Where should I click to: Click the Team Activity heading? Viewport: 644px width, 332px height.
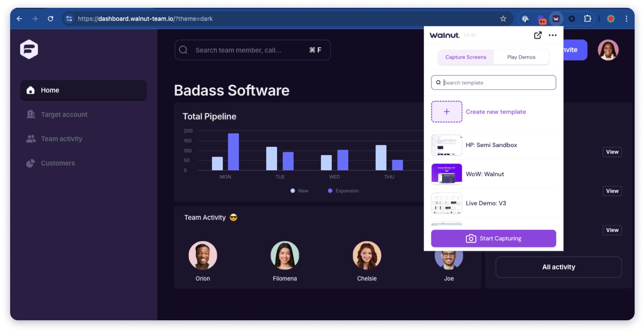[x=205, y=218]
